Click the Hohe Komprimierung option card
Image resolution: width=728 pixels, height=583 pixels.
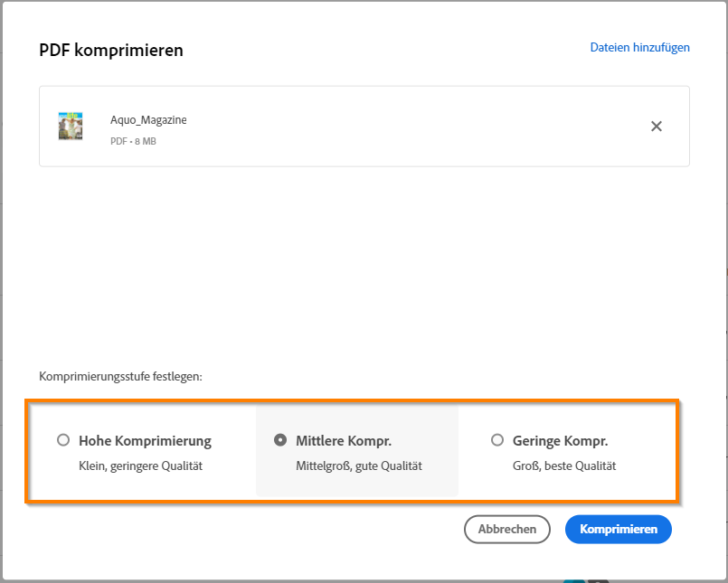[145, 449]
